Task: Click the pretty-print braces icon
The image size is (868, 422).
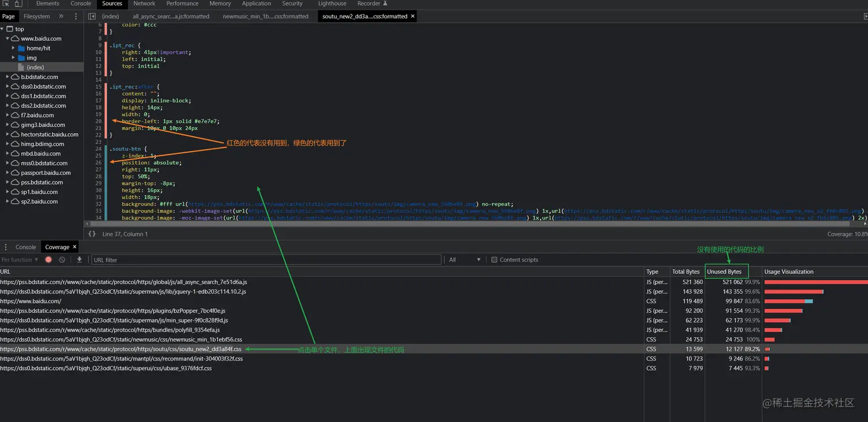Action: point(92,234)
